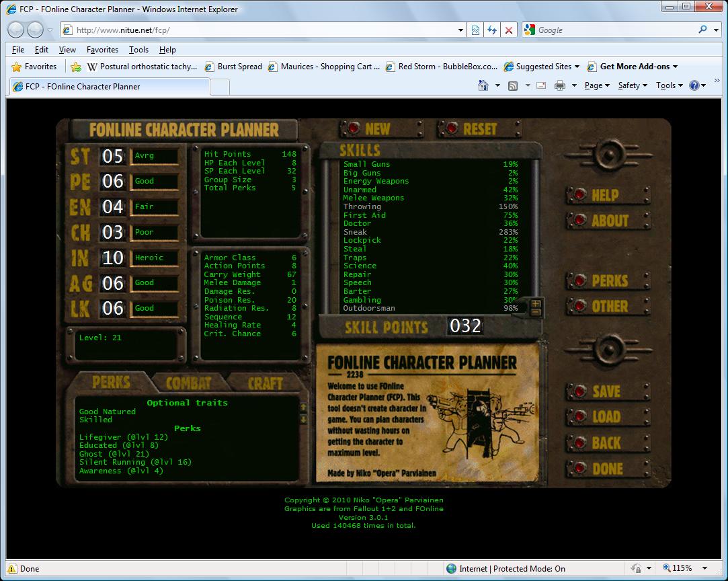Decrease skill with the minus button
This screenshot has width=728, height=581.
click(535, 312)
